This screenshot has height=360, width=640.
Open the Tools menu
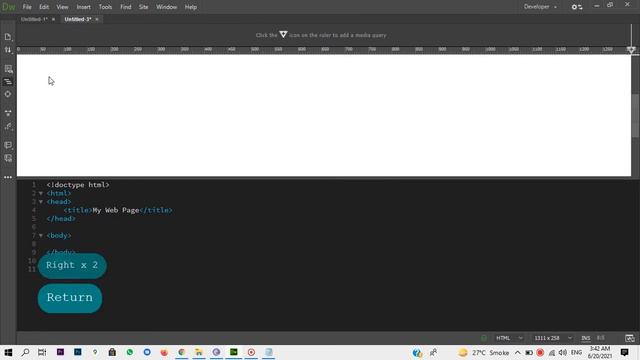[x=105, y=7]
